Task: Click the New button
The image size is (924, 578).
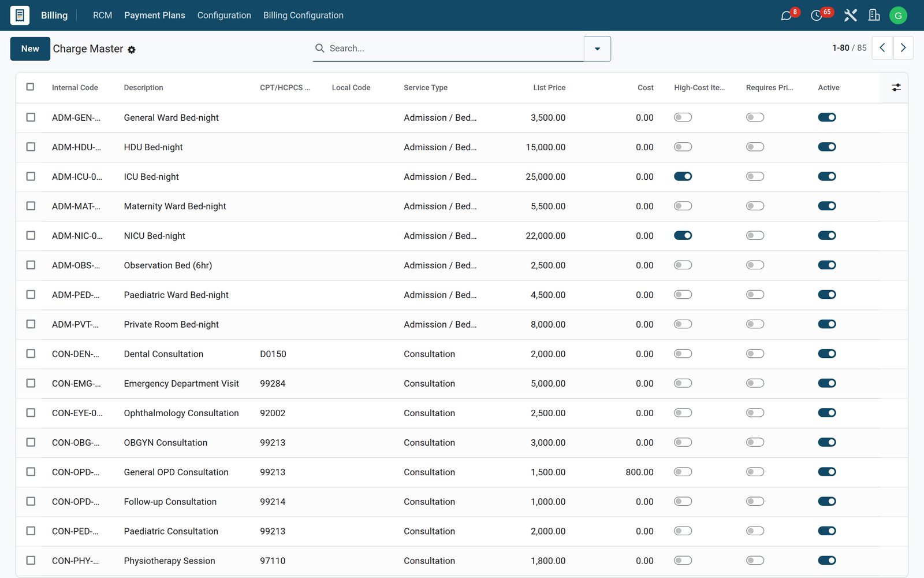Action: 30,49
